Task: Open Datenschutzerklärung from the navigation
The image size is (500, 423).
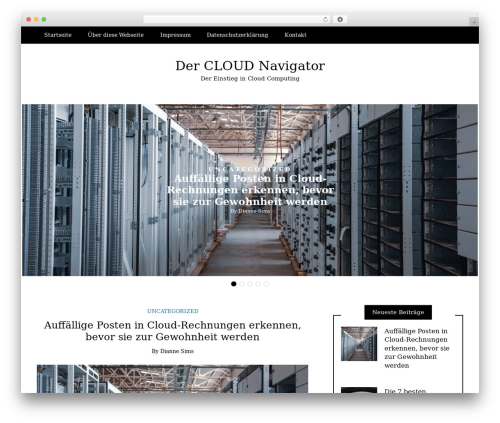Action: (x=237, y=35)
